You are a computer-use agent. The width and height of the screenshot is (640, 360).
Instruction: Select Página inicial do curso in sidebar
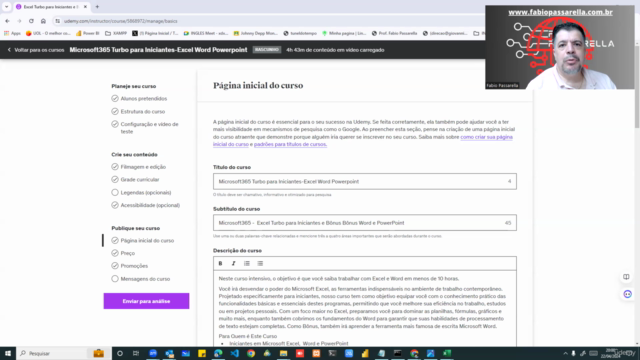(x=143, y=240)
